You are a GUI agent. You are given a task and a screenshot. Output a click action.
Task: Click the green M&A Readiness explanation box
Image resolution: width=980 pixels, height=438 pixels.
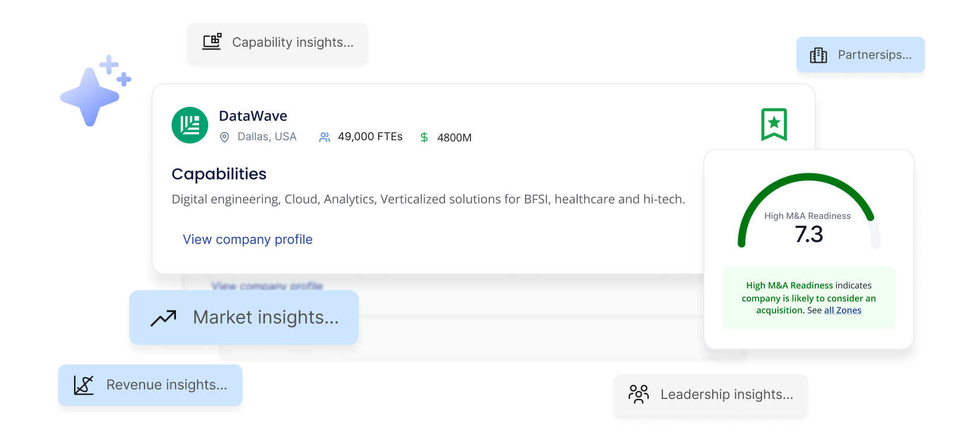click(809, 298)
